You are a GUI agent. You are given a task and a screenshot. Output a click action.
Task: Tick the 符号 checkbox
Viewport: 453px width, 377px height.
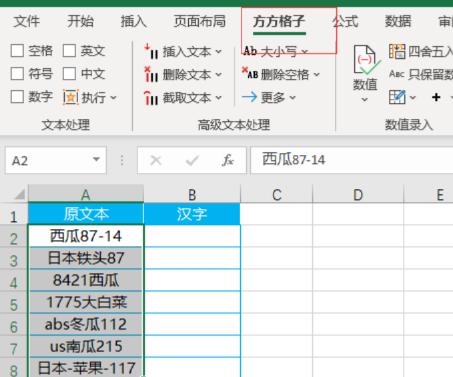point(17,74)
